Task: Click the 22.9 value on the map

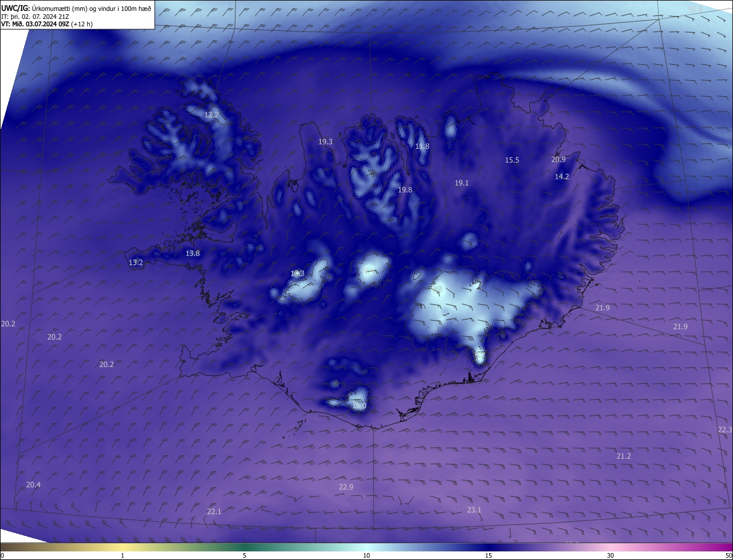Action: [346, 487]
